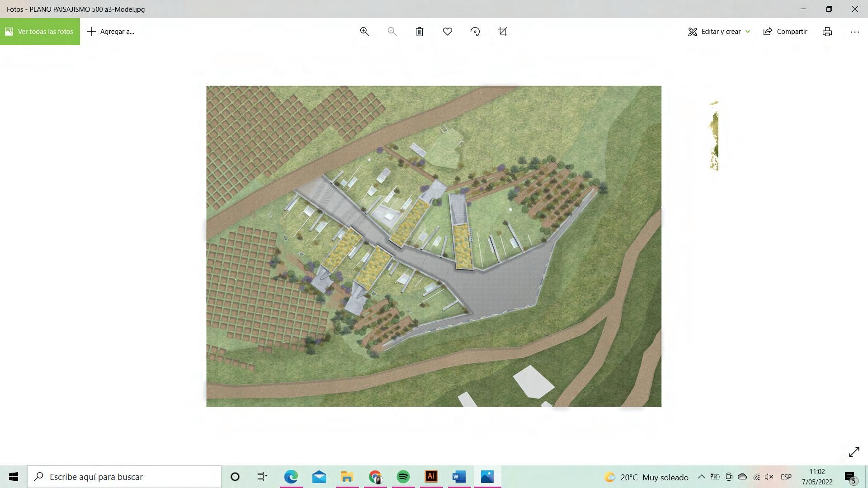The width and height of the screenshot is (868, 488).
Task: Open Spotify from the taskbar
Action: tap(403, 477)
